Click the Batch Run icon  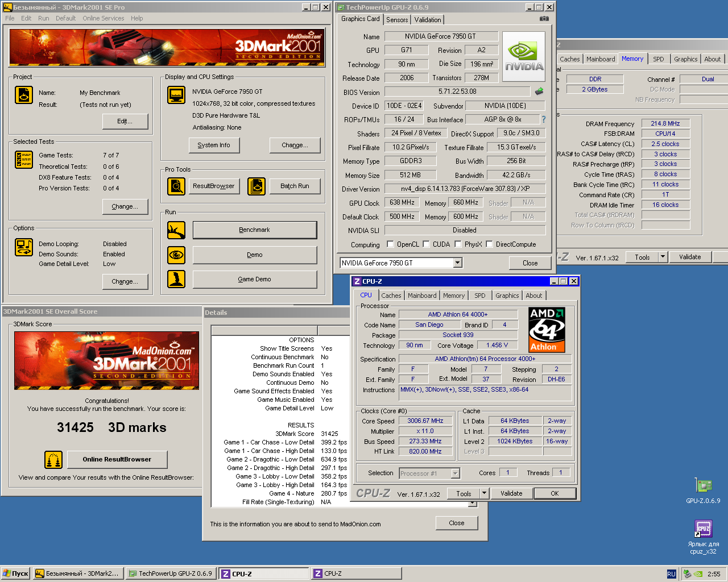(x=257, y=186)
